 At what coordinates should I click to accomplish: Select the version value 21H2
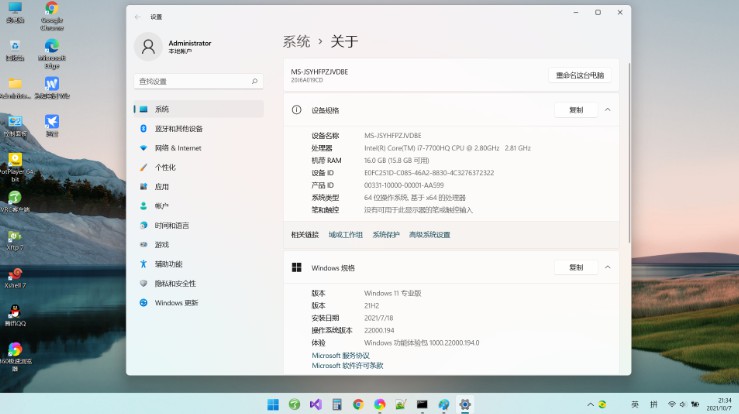point(371,305)
